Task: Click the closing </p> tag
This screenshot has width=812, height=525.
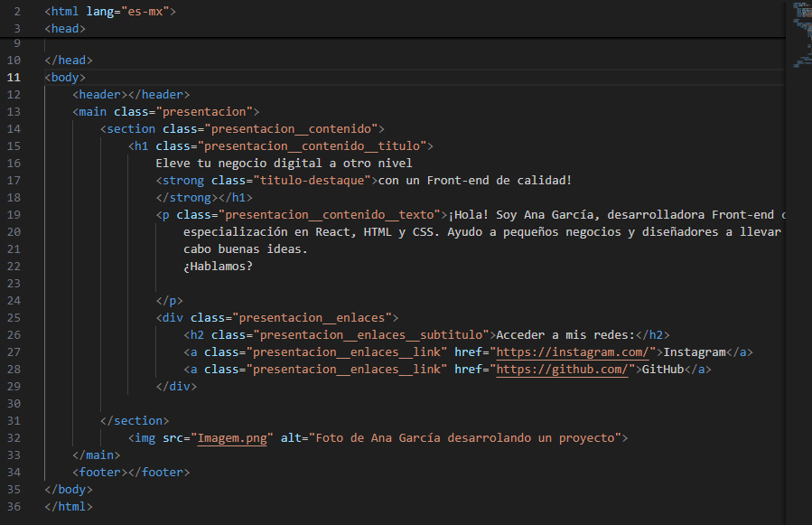Action: [169, 301]
